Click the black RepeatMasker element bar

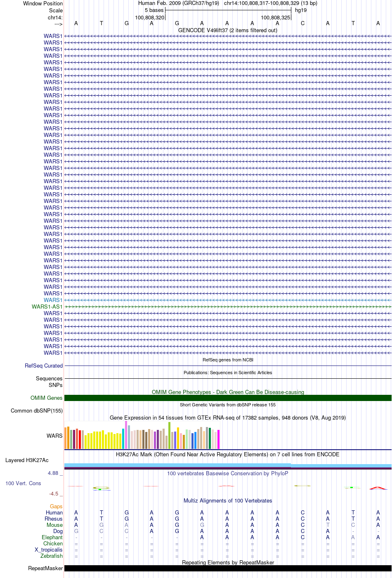click(228, 568)
